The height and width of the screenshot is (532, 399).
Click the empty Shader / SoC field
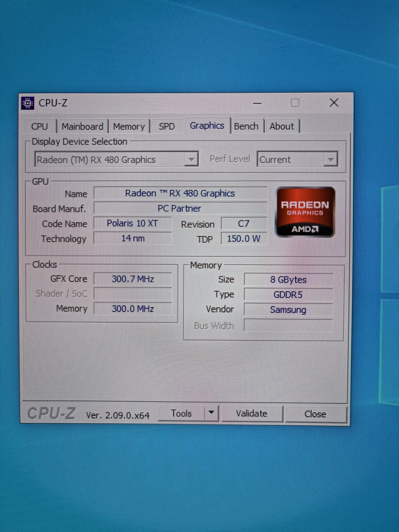pos(133,294)
